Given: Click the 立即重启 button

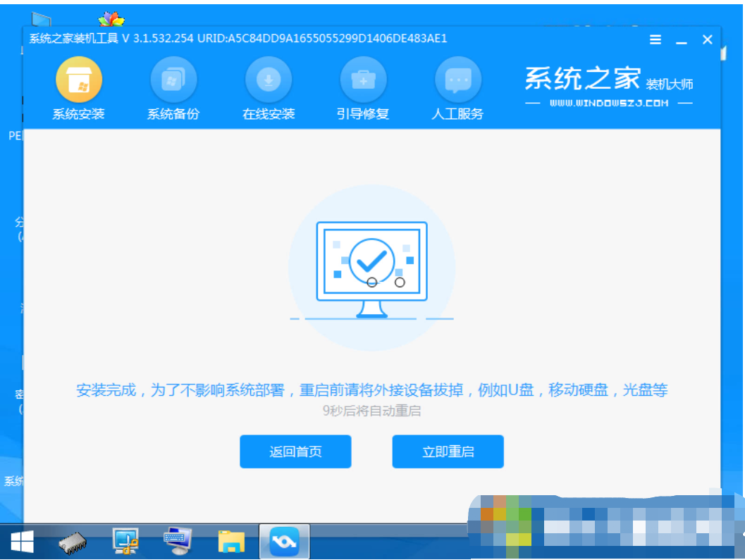Looking at the screenshot, I should [x=448, y=452].
